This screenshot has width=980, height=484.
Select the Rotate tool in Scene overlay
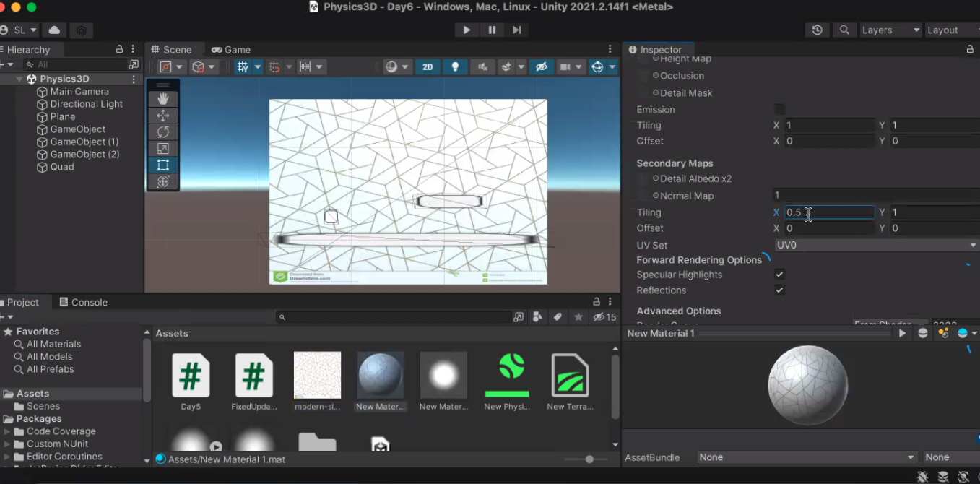(x=162, y=132)
